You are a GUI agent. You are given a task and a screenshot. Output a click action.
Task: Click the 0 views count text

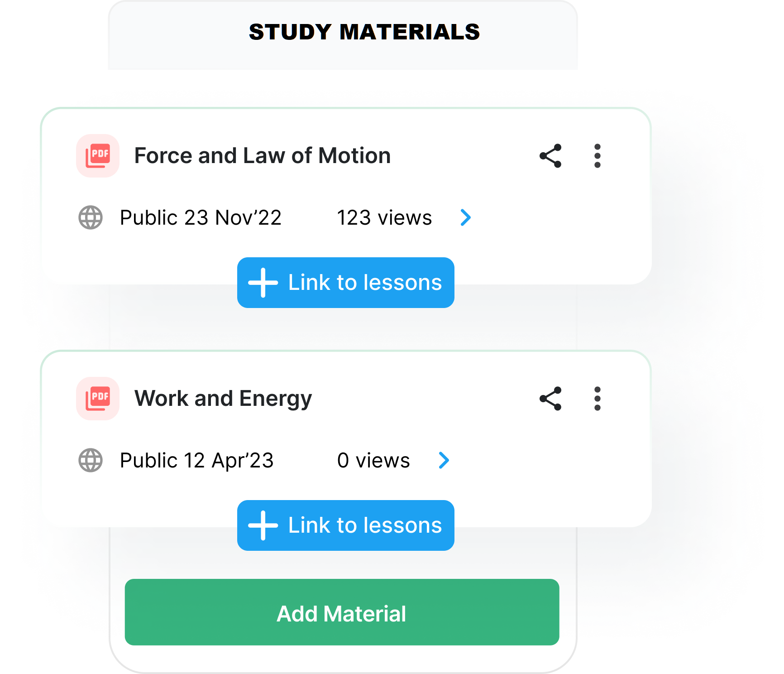click(373, 460)
